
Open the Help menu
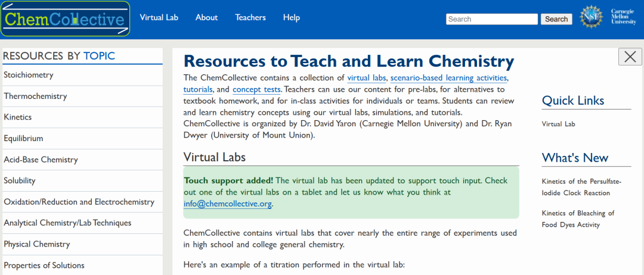[292, 17]
